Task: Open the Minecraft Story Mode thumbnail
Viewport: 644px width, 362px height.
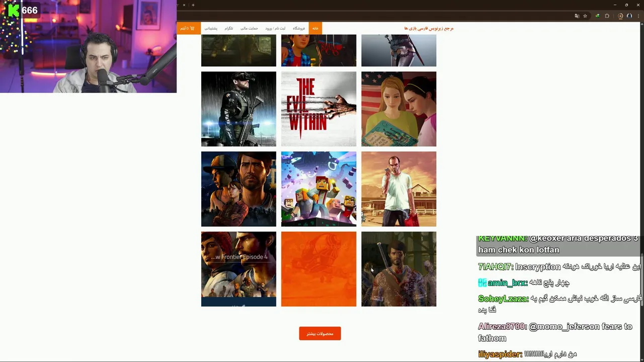Action: (x=318, y=189)
